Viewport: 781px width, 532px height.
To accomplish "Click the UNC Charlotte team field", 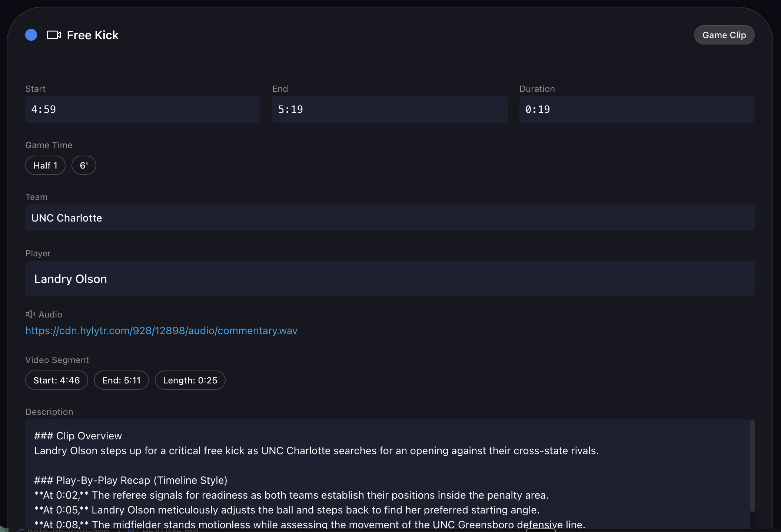I will (x=389, y=218).
